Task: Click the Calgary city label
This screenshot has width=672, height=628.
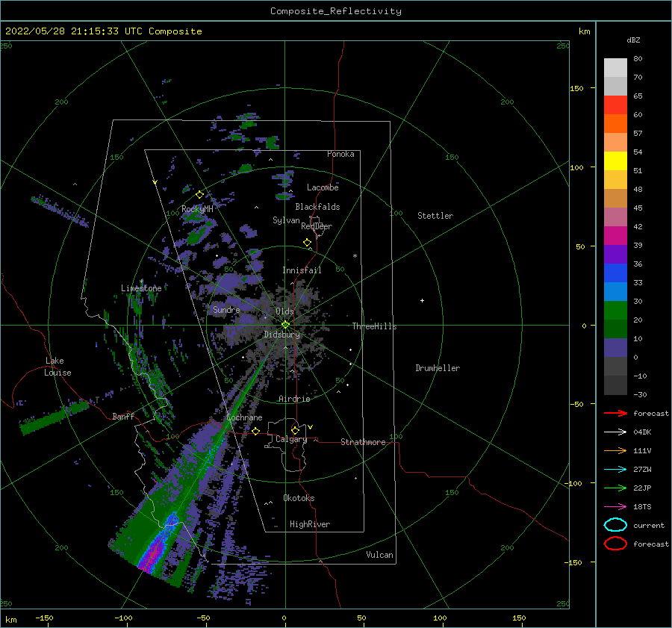Action: [x=291, y=439]
